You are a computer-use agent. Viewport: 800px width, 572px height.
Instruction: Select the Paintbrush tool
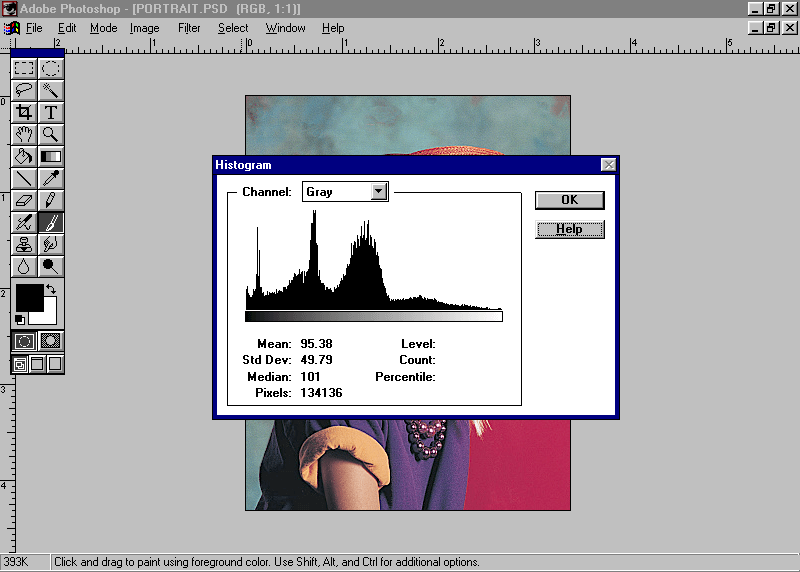click(51, 222)
